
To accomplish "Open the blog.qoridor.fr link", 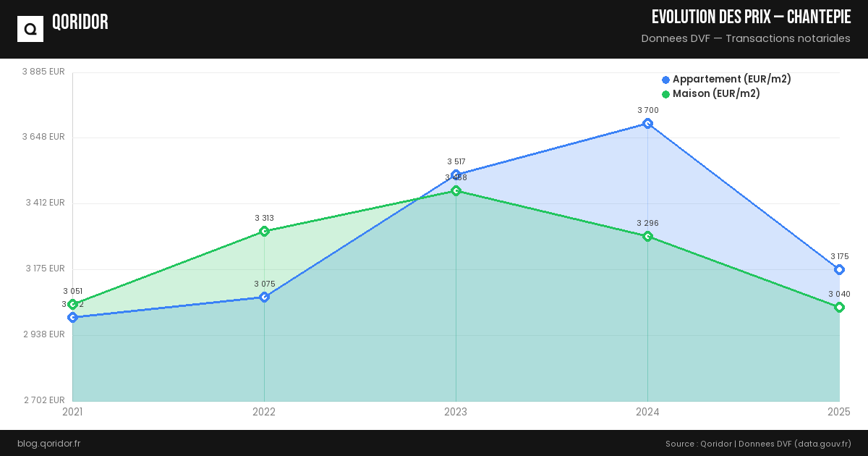I will pyautogui.click(x=48, y=444).
